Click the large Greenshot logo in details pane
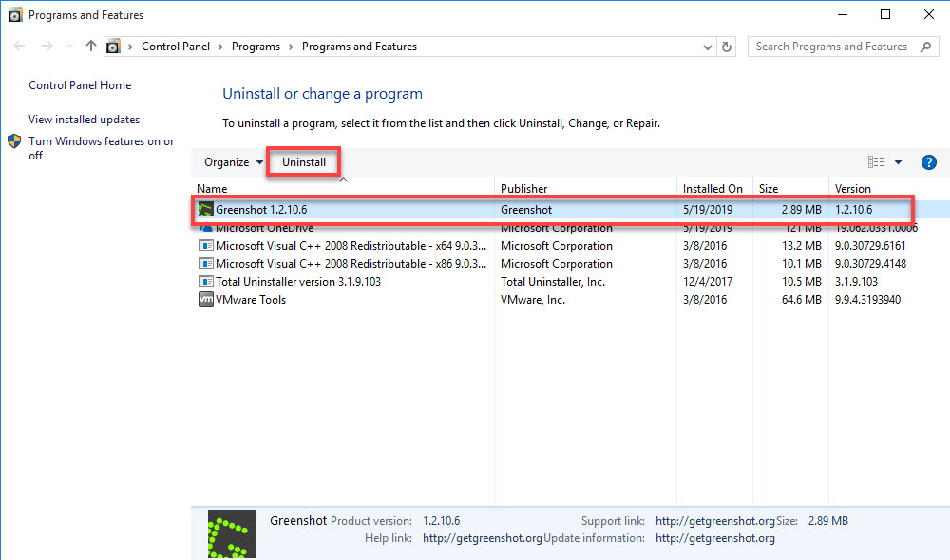 pyautogui.click(x=232, y=534)
